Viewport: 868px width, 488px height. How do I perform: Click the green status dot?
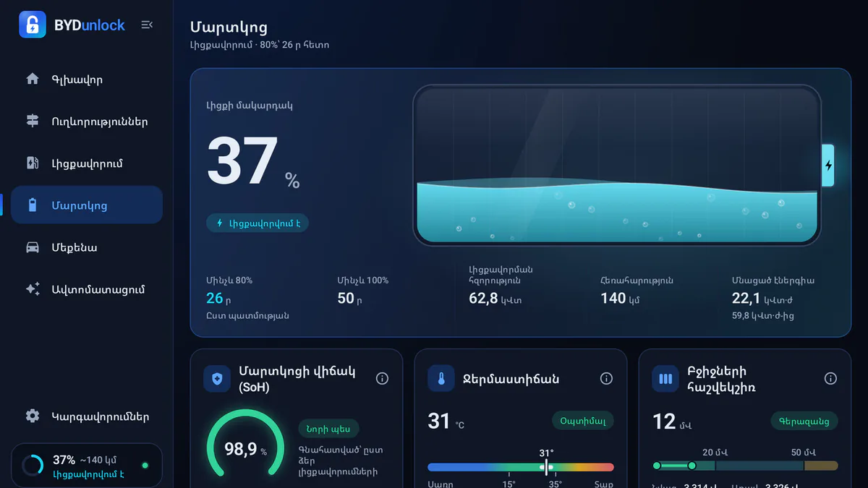145,466
